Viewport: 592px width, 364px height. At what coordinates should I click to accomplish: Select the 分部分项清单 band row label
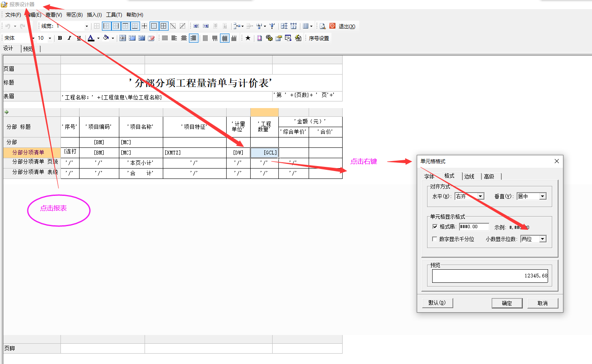32,152
